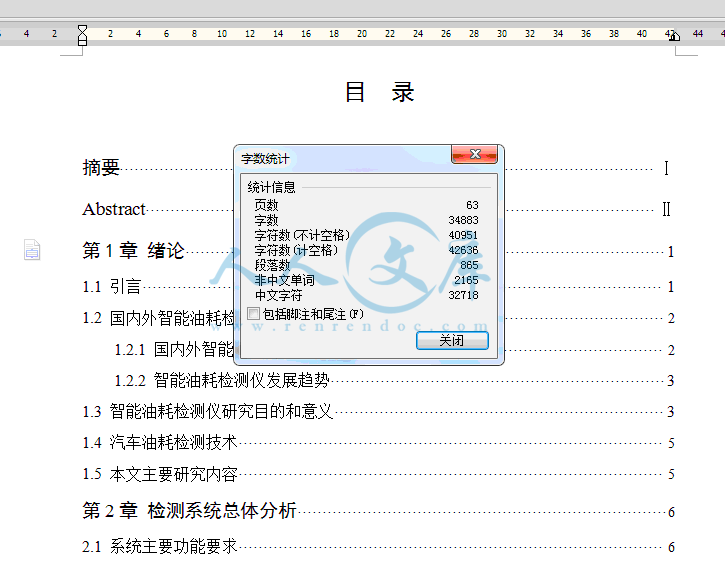Click the first-line indent marker on the ruler
The height and width of the screenshot is (567, 725).
[x=82, y=29]
